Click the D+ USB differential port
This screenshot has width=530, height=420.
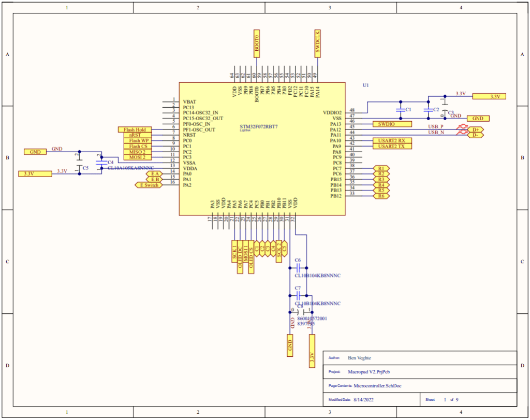click(475, 129)
